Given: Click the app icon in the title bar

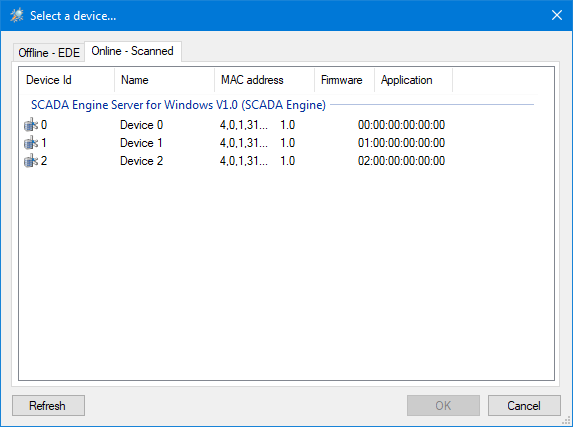Looking at the screenshot, I should [x=17, y=15].
